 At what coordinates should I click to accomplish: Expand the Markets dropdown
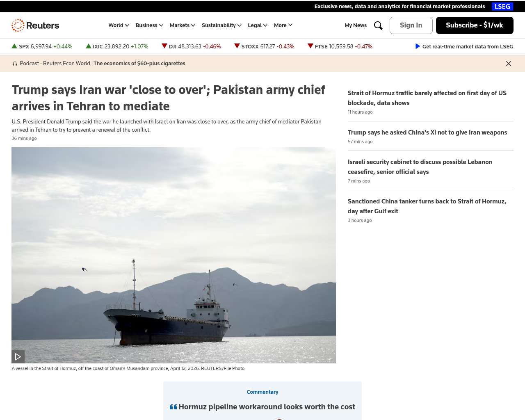coord(183,25)
